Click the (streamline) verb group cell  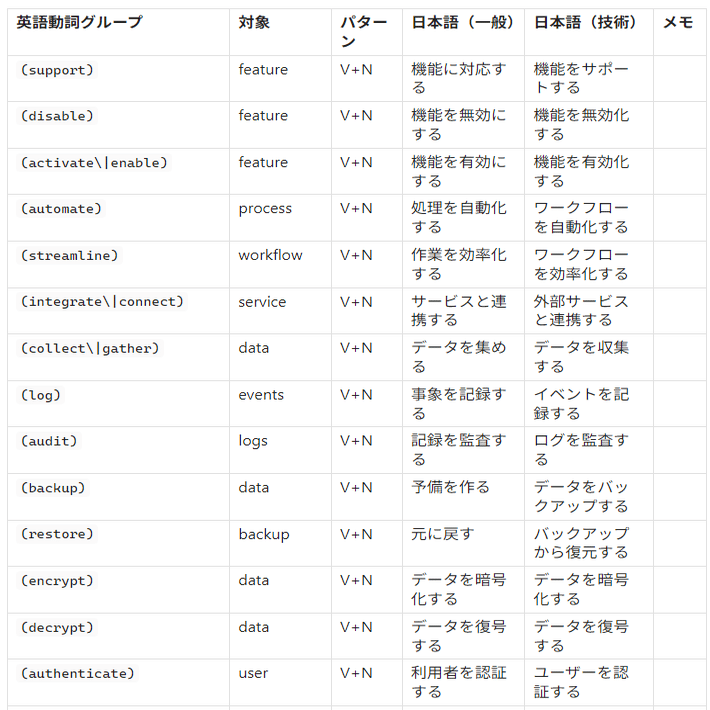69,256
